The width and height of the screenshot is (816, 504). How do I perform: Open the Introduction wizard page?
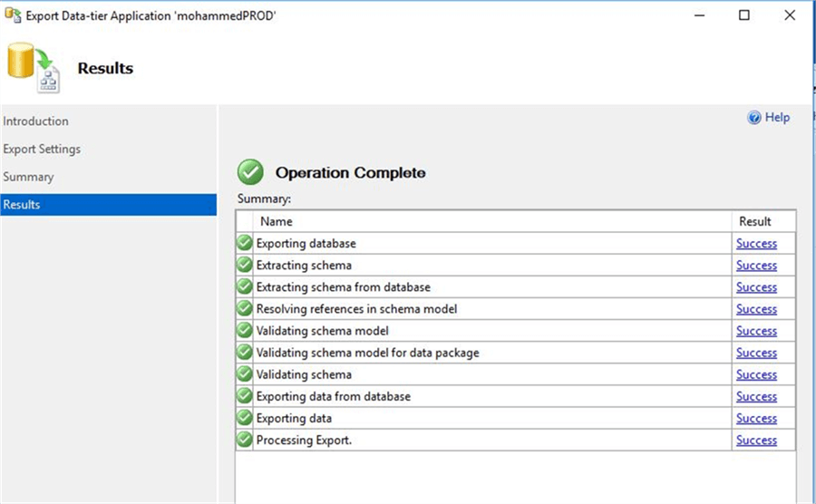coord(36,121)
